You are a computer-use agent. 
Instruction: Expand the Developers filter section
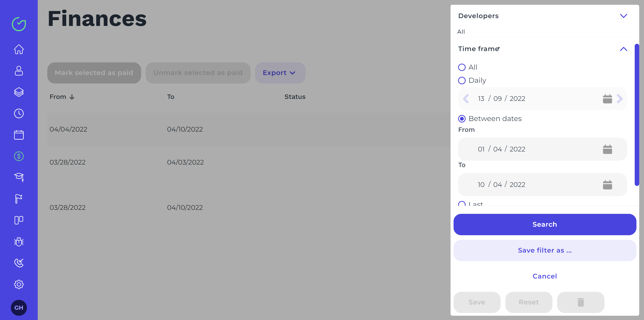coord(623,16)
